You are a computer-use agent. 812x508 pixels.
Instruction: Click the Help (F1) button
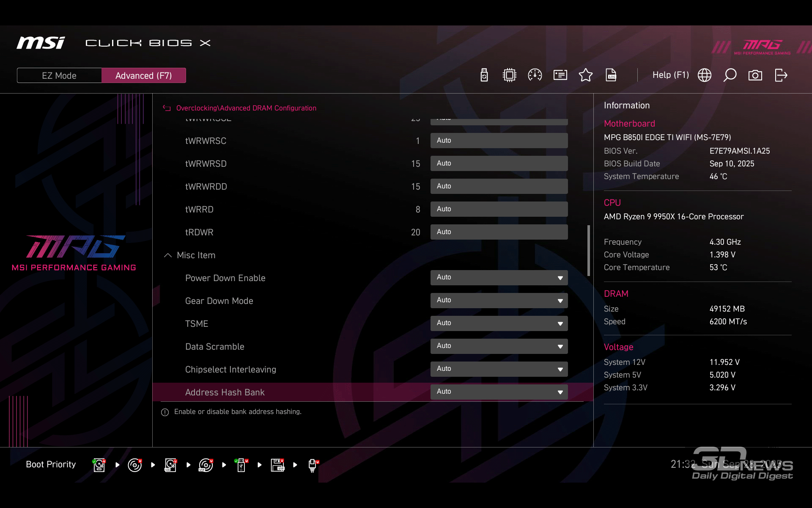[670, 75]
